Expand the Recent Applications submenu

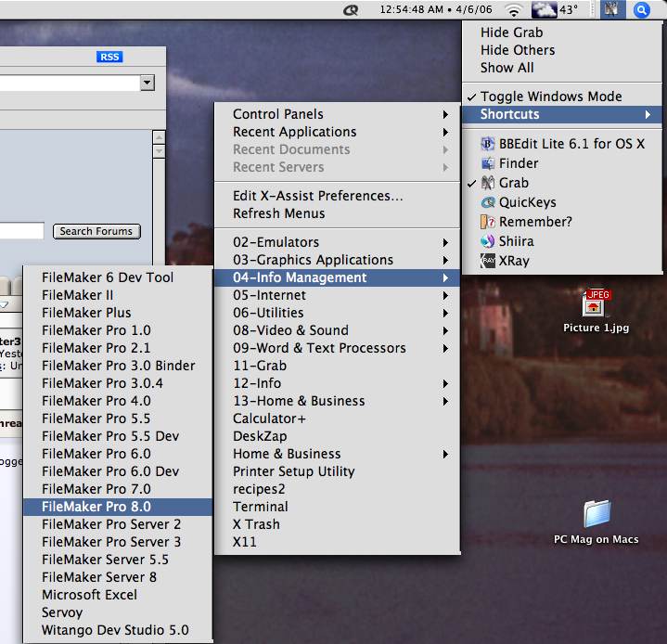pos(338,132)
